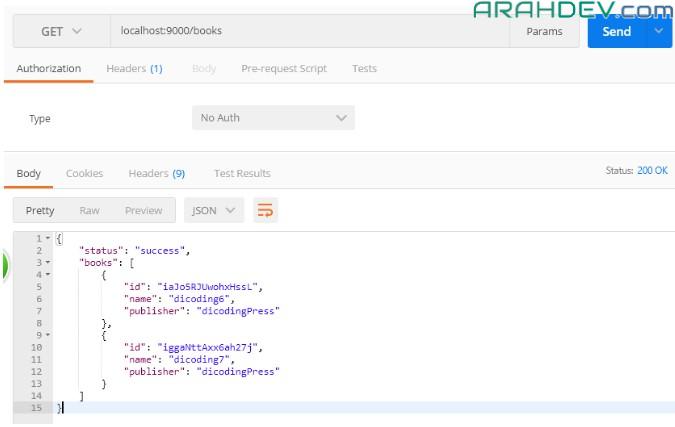Viewport: 675px width, 427px height.
Task: Click the request URL field
Action: click(308, 31)
